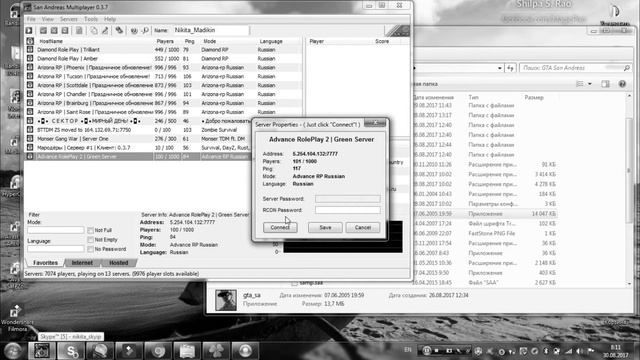The width and height of the screenshot is (640, 360).
Task: Click the lock column header icon above the server list
Action: point(30,41)
